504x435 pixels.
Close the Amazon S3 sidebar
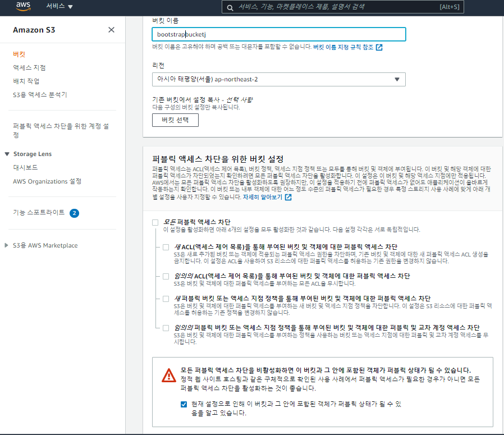pos(111,30)
